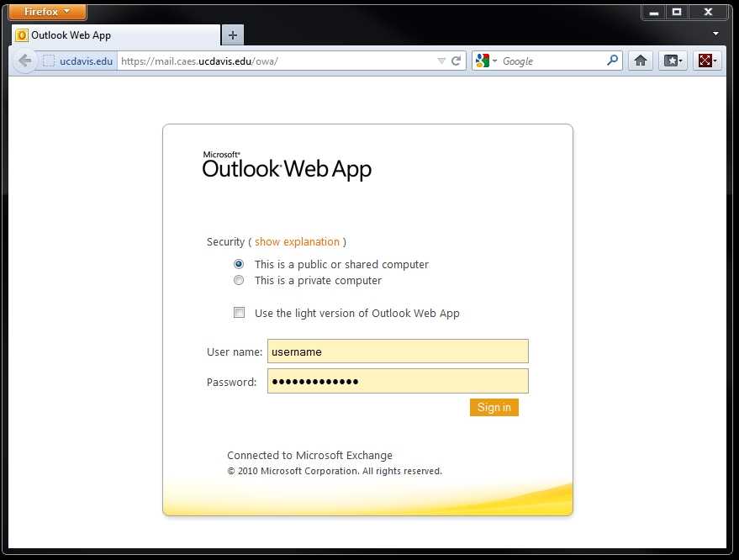The image size is (739, 560).
Task: Open the bookmarks star menu button
Action: 673,61
